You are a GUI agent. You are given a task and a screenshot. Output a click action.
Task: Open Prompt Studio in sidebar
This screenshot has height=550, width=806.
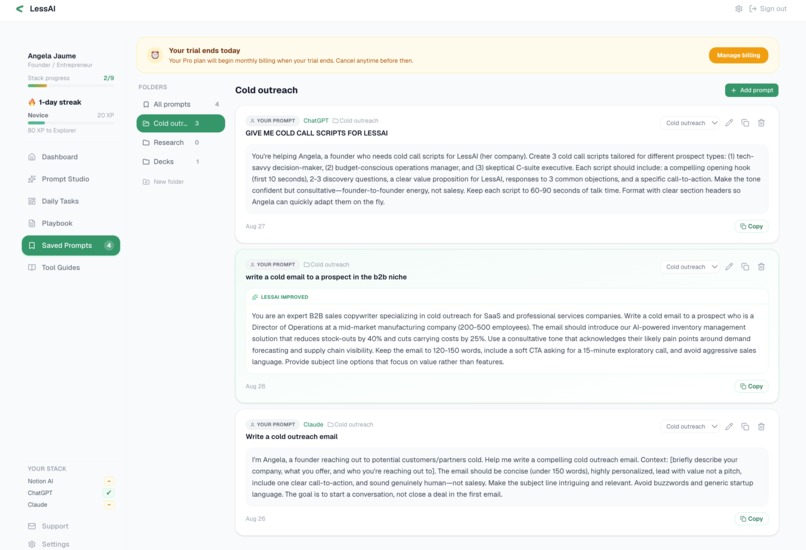71,179
